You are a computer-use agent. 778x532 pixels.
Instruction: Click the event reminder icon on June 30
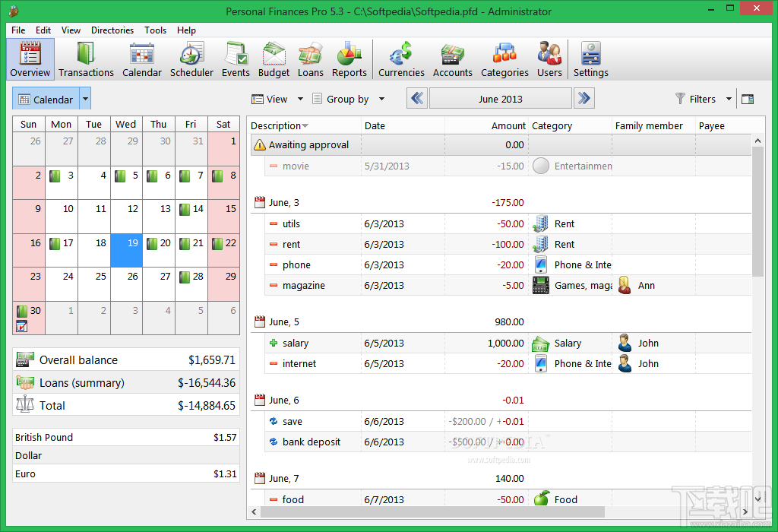coord(22,326)
